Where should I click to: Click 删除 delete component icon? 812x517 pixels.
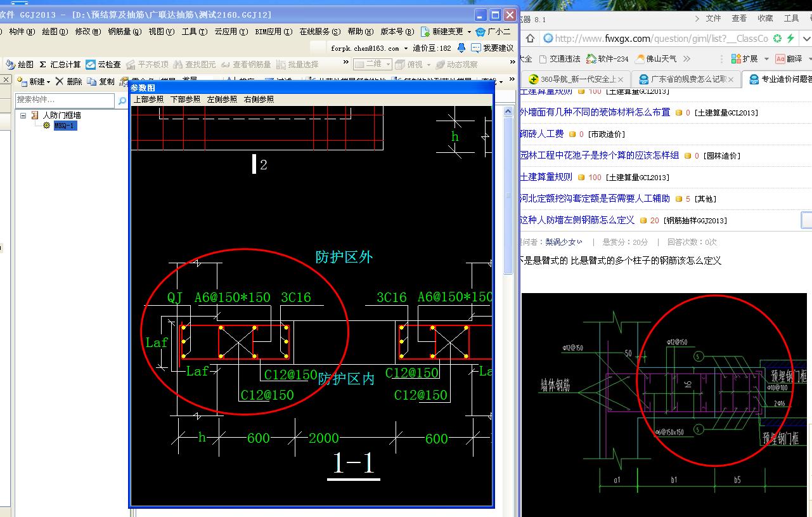(x=68, y=81)
